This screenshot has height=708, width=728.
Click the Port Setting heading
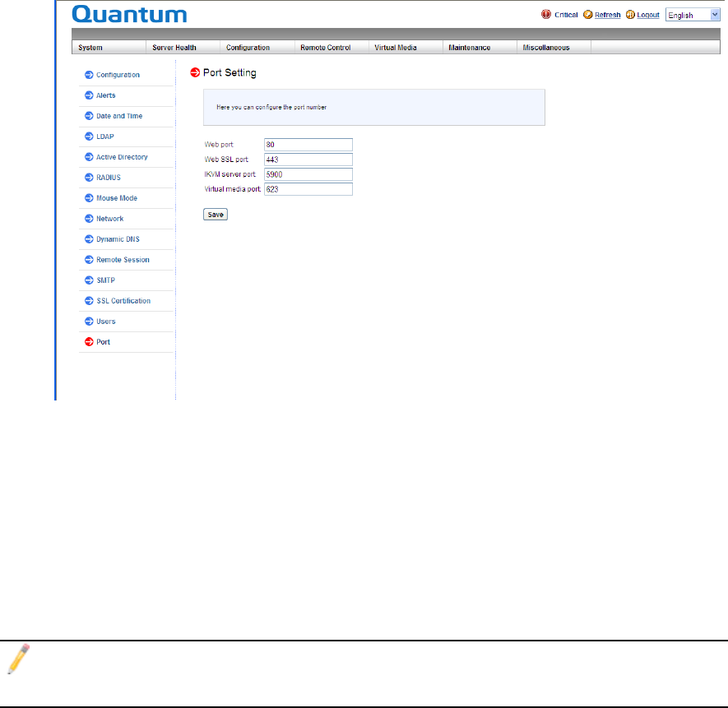[230, 73]
